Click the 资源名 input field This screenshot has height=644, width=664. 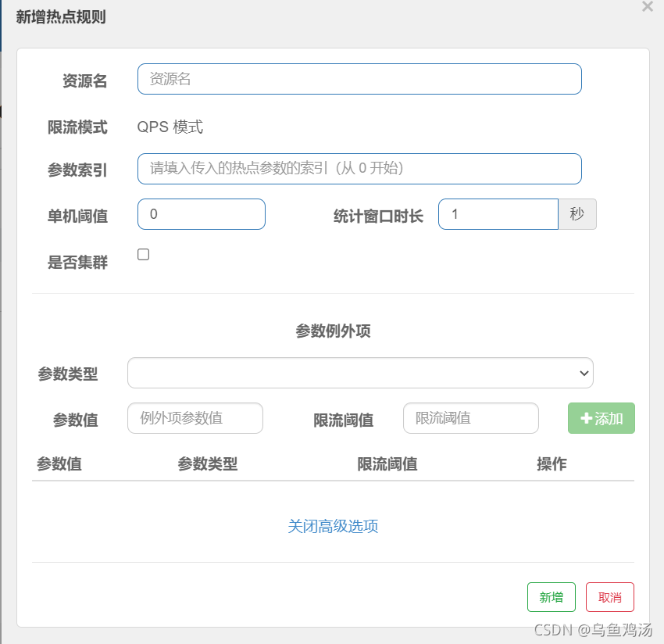(x=359, y=79)
